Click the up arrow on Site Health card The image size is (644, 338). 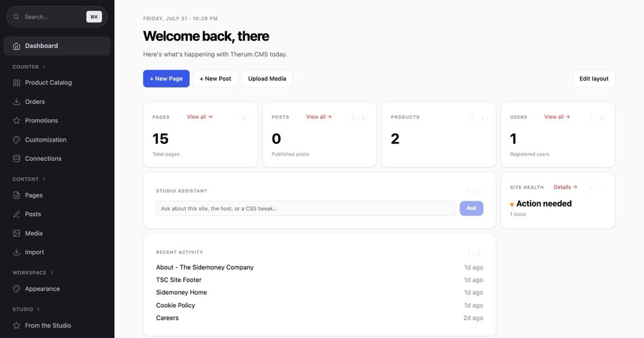[591, 188]
